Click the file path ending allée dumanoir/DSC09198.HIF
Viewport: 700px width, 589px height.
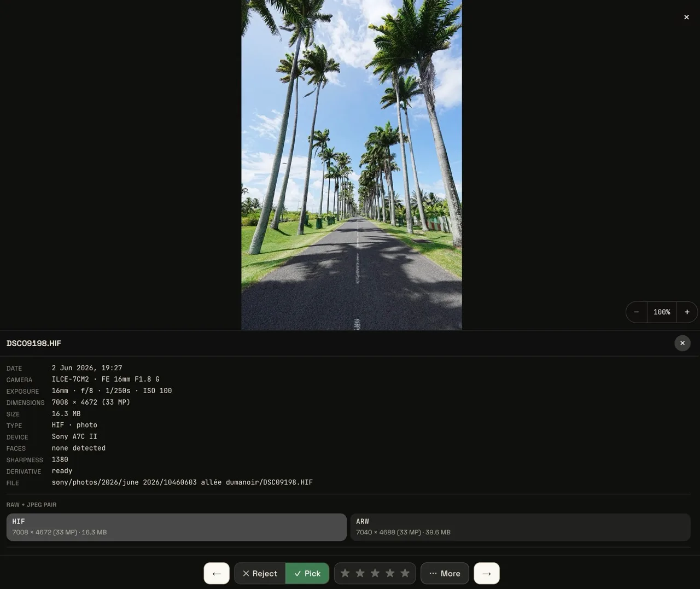pos(182,483)
